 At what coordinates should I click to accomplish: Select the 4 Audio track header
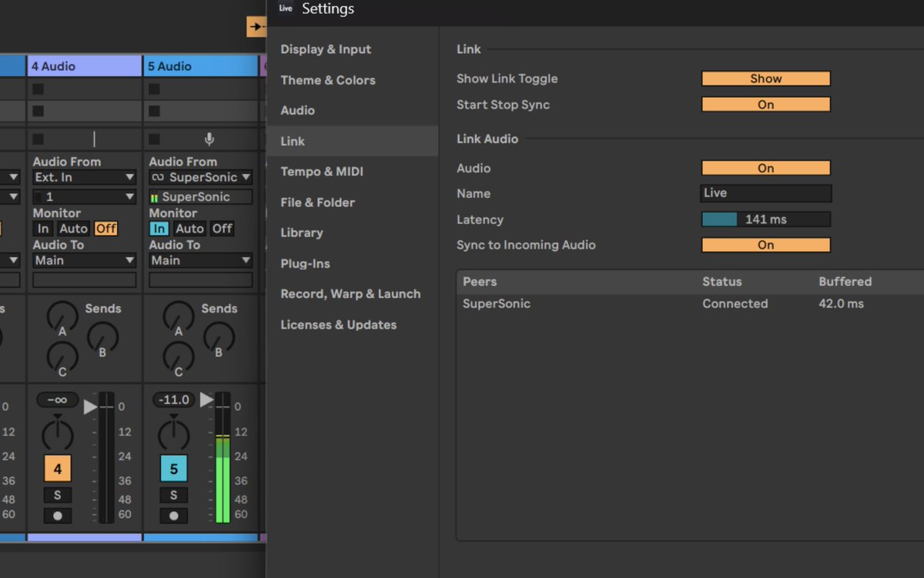(x=85, y=66)
